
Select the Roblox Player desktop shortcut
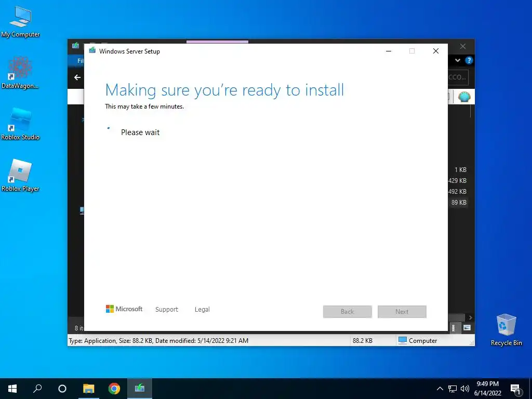tap(20, 176)
